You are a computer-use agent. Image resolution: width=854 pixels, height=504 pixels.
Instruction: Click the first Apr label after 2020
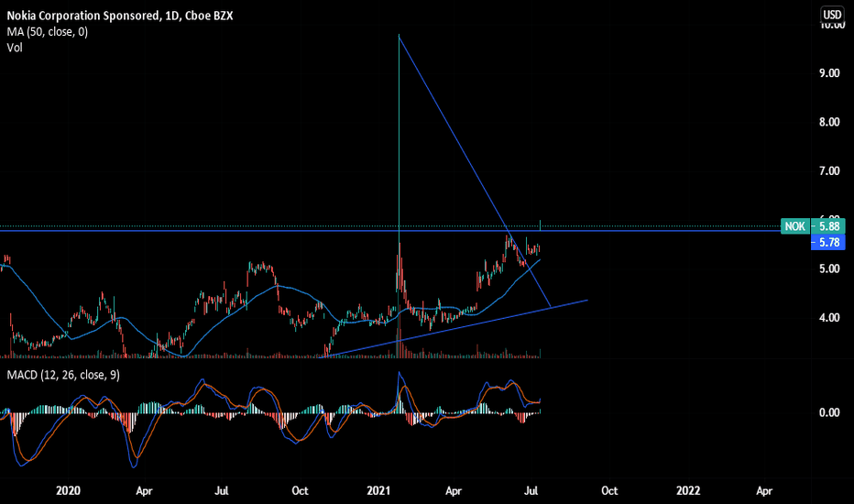(144, 491)
